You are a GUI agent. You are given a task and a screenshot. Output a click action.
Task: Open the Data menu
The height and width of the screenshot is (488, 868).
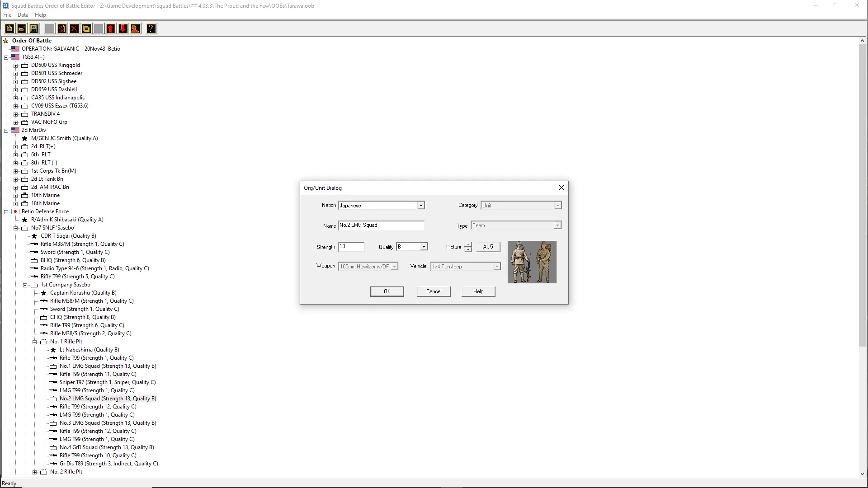click(23, 15)
